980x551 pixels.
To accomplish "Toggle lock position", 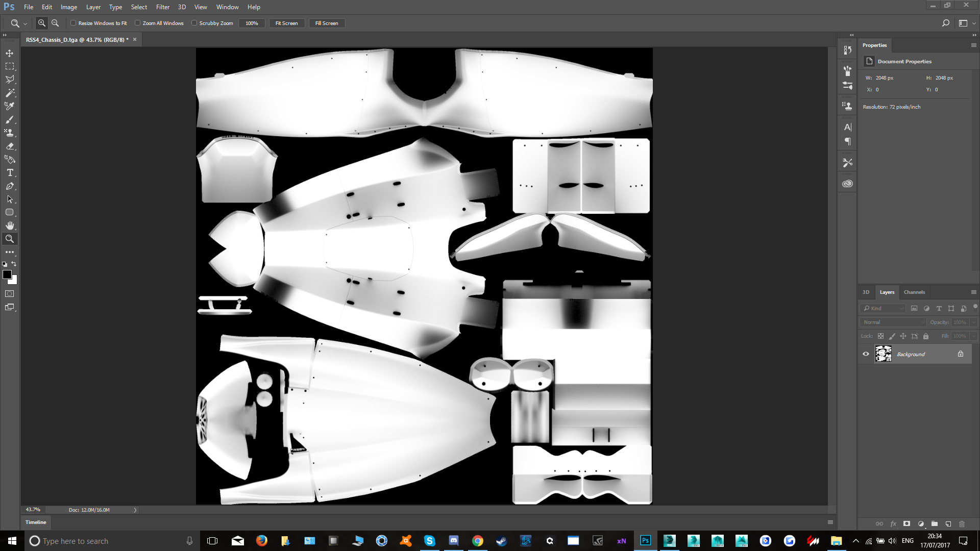I will click(903, 336).
